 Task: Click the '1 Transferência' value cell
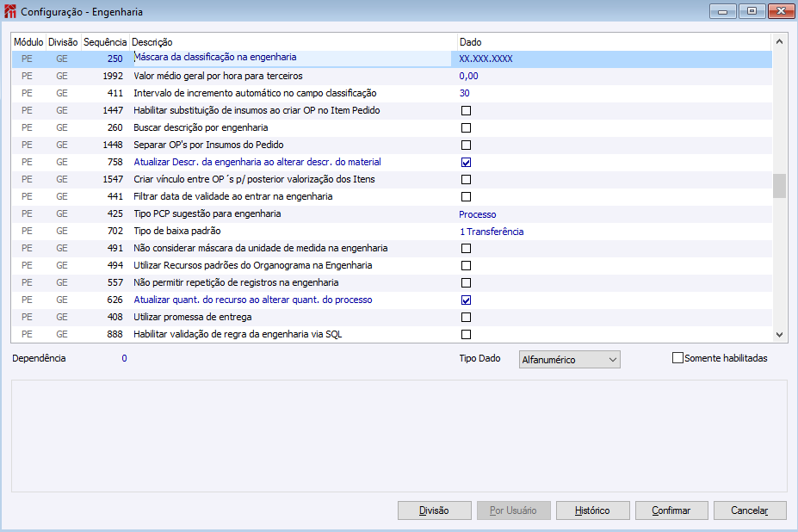tap(492, 232)
